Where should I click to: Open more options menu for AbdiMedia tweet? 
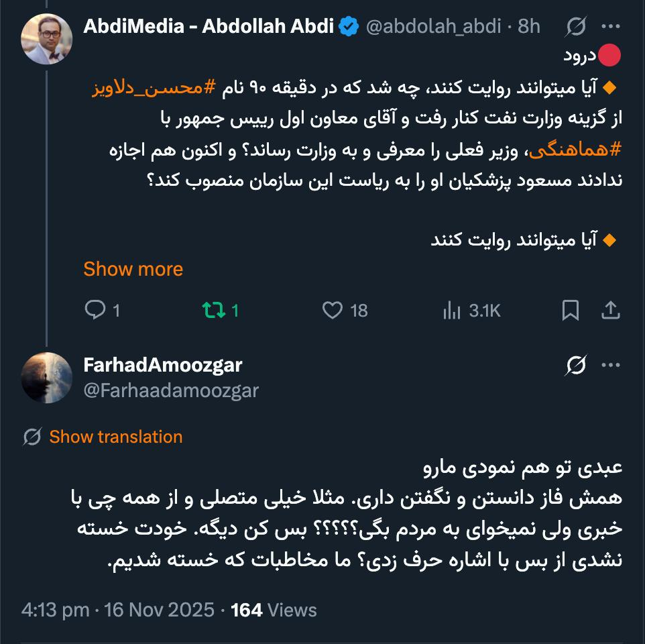pyautogui.click(x=610, y=27)
